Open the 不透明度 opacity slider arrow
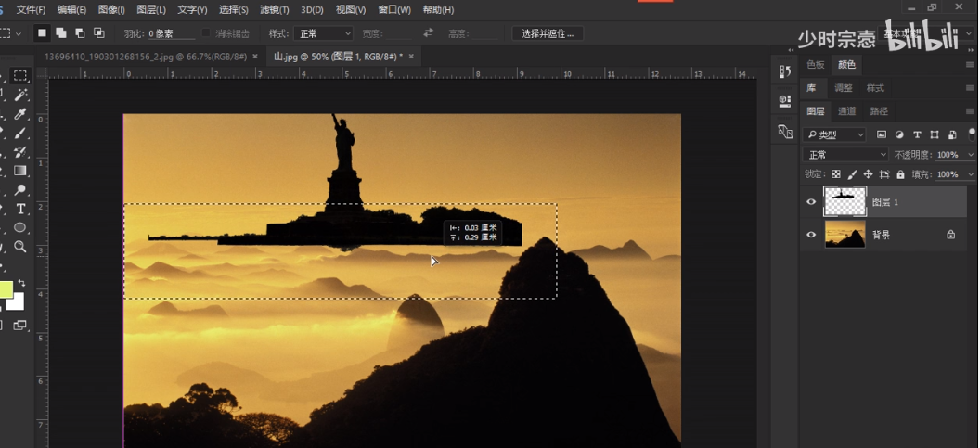Viewport: 980px width, 448px height. click(x=971, y=154)
